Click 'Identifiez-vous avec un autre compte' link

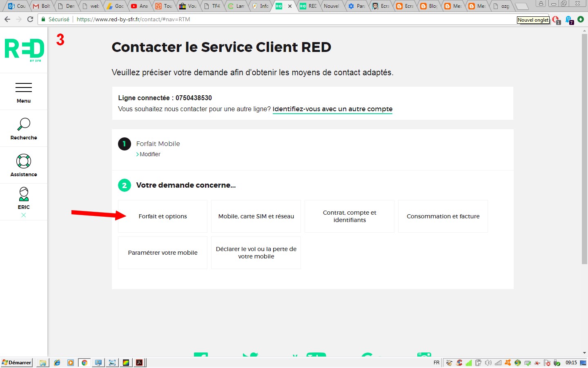[332, 109]
